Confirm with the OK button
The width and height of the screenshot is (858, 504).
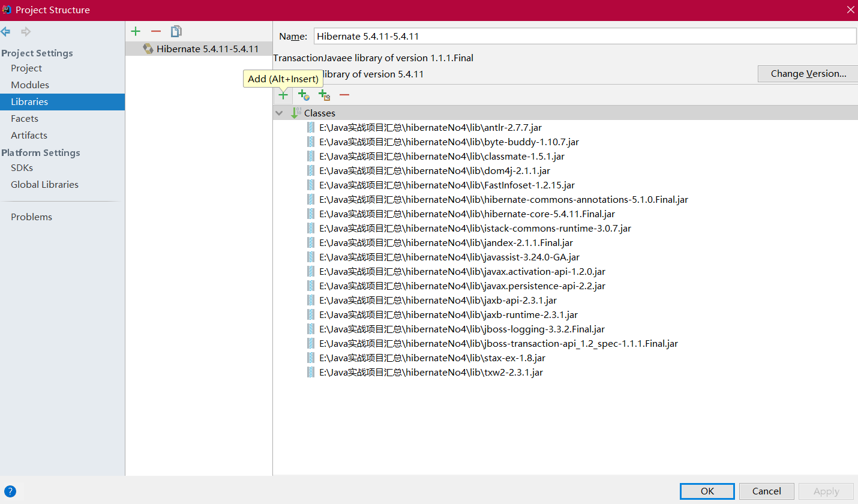pos(707,491)
